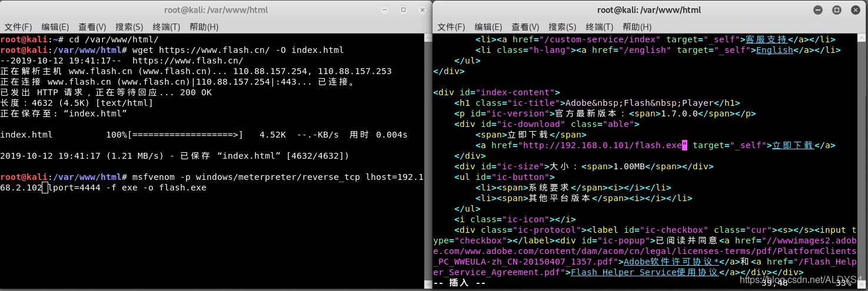Screen dimensions: 868x291
Task: Maximize the right terminal window
Action: (836, 10)
